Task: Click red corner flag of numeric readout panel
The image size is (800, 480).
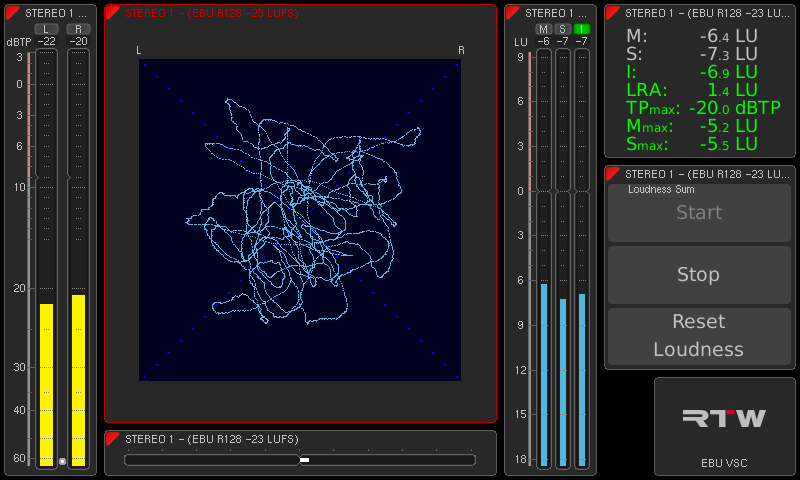Action: pos(612,12)
